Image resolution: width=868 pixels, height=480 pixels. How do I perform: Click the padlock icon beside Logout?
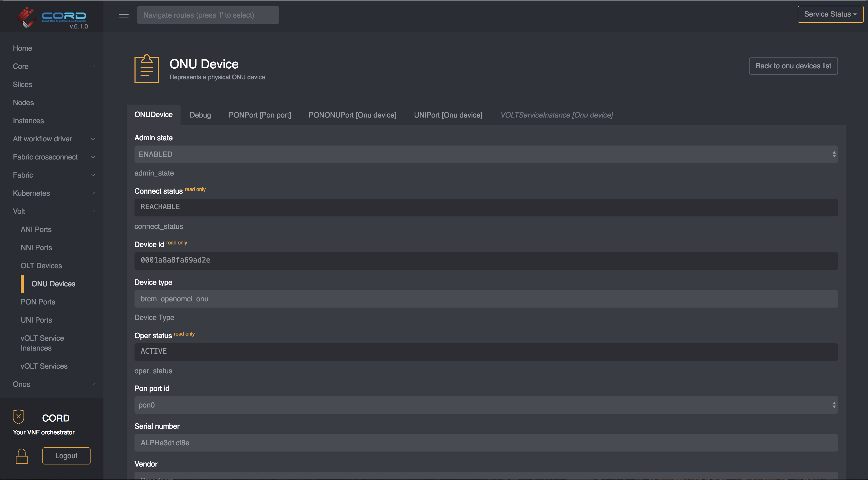coord(21,456)
